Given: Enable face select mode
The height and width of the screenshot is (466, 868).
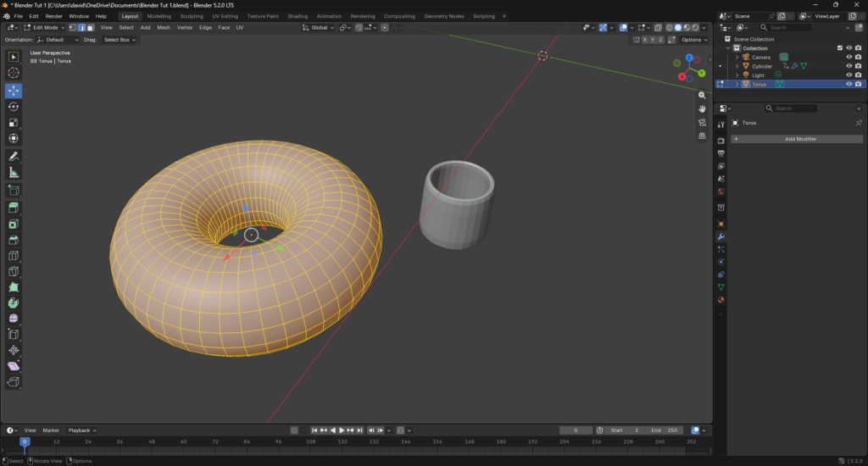Looking at the screenshot, I should click(x=91, y=28).
